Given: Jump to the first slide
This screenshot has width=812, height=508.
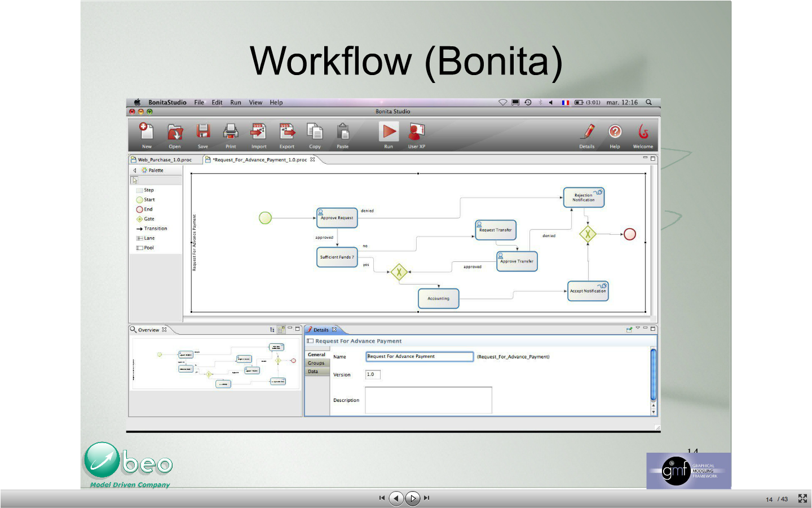Looking at the screenshot, I should click(382, 498).
